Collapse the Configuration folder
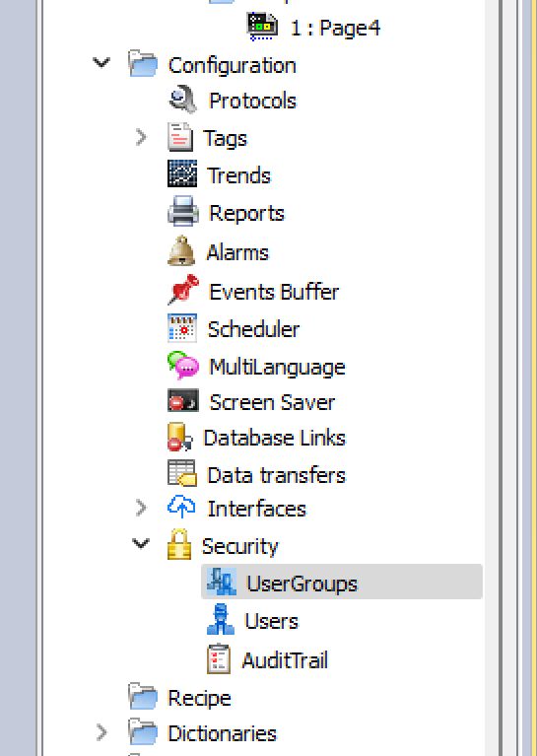 click(x=101, y=63)
